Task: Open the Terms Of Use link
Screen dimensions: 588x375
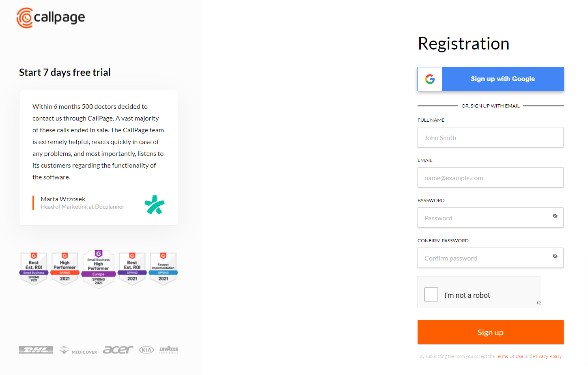Action: [x=509, y=356]
